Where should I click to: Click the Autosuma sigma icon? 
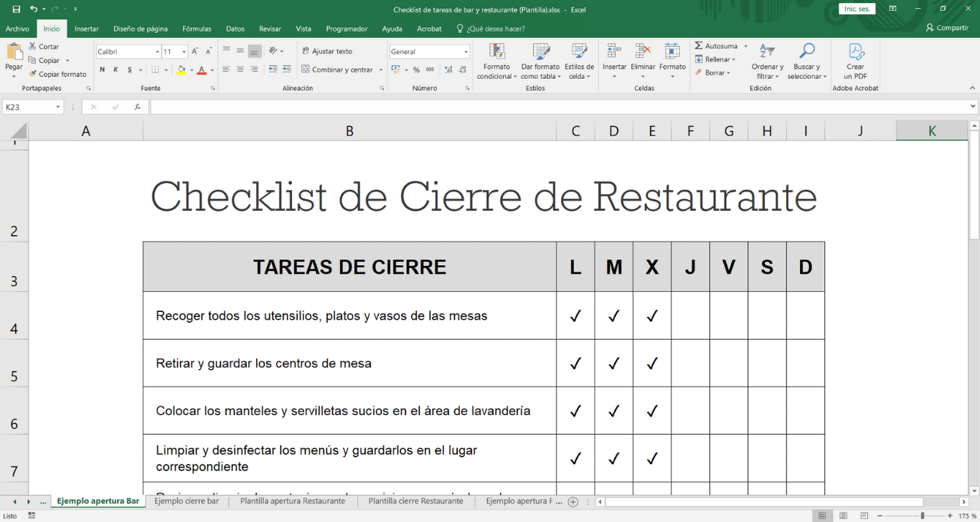(x=699, y=46)
